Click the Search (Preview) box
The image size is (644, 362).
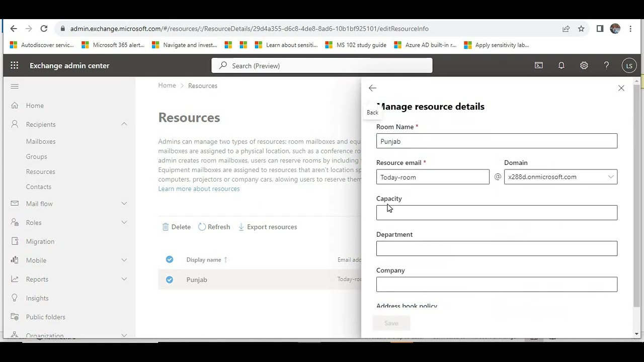tap(322, 65)
